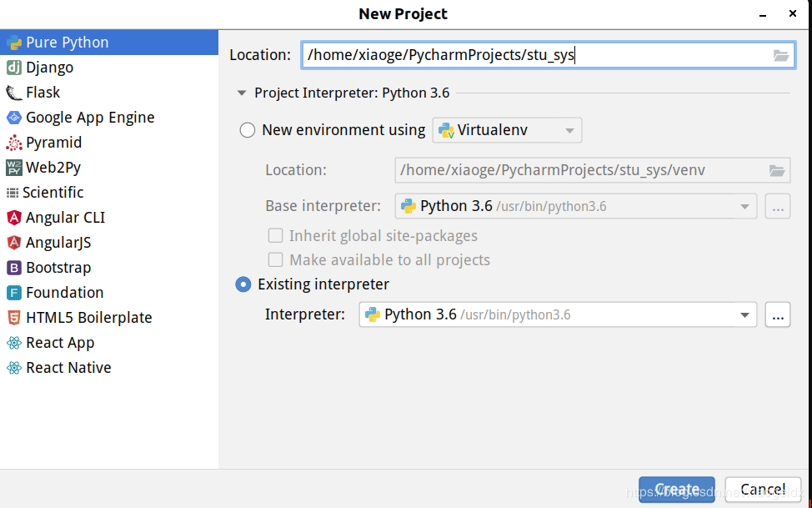Viewport: 812px width, 508px height.
Task: Click the Pyramid project icon
Action: (x=14, y=143)
